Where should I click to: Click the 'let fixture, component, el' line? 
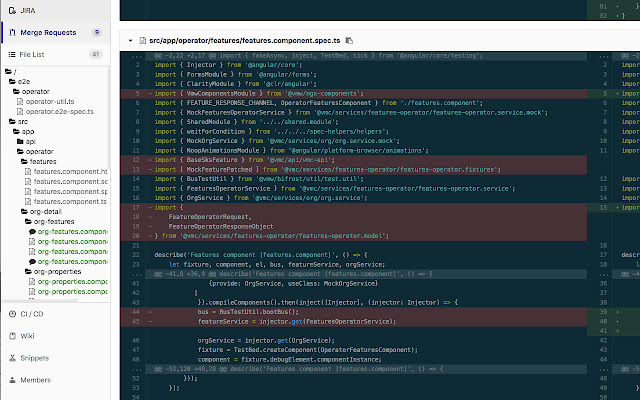(x=277, y=264)
